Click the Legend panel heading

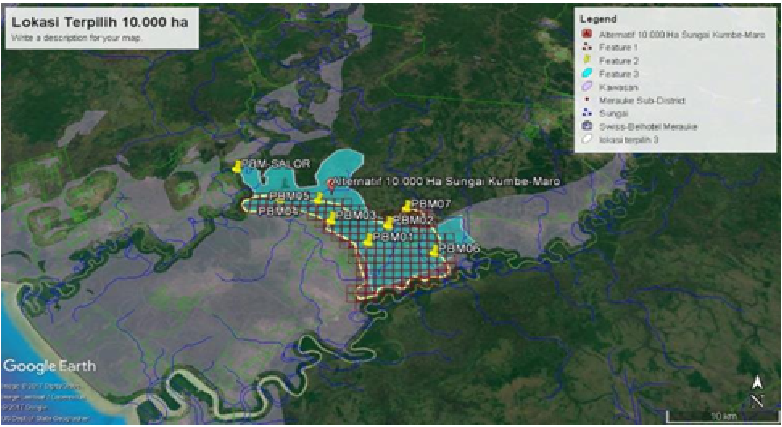click(x=597, y=19)
